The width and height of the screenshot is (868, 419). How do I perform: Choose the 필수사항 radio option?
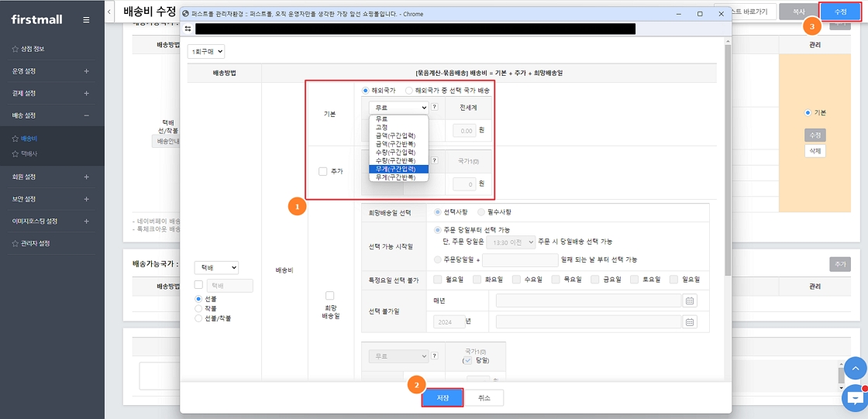click(481, 212)
